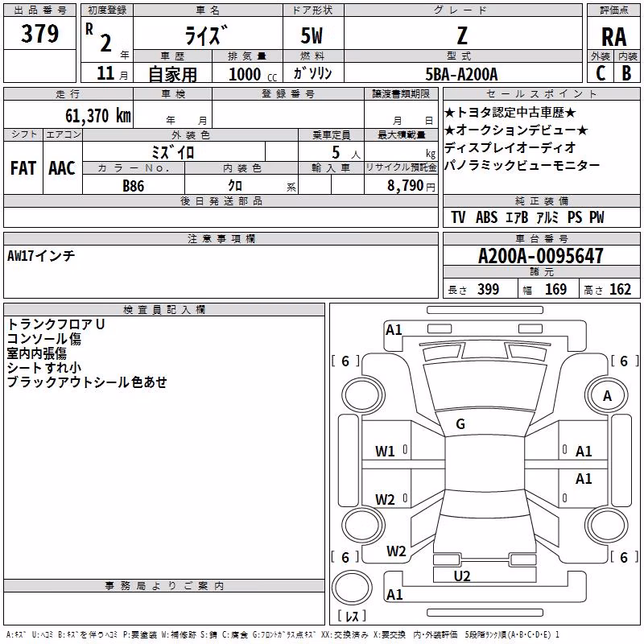Select exterior color ミズイロ

pos(173,152)
